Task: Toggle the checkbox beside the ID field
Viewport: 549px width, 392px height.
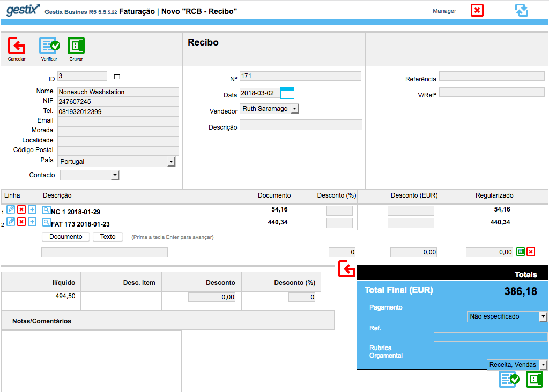Action: (x=117, y=77)
